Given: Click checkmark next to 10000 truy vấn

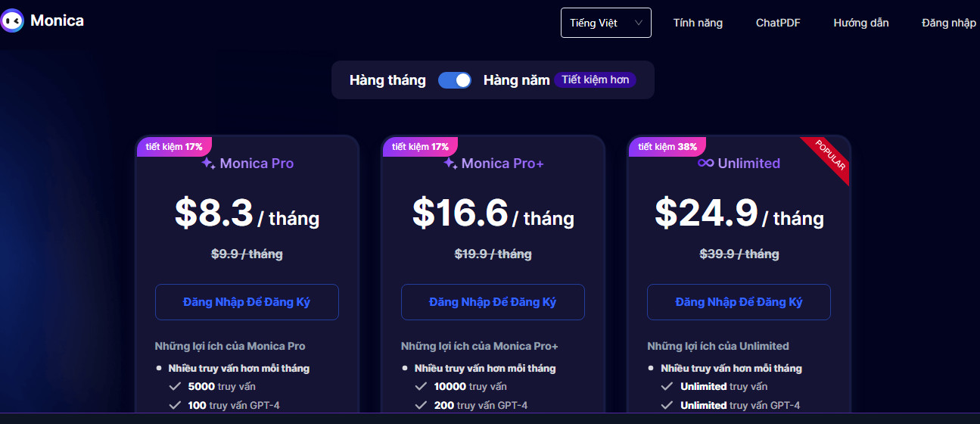Looking at the screenshot, I should (421, 386).
